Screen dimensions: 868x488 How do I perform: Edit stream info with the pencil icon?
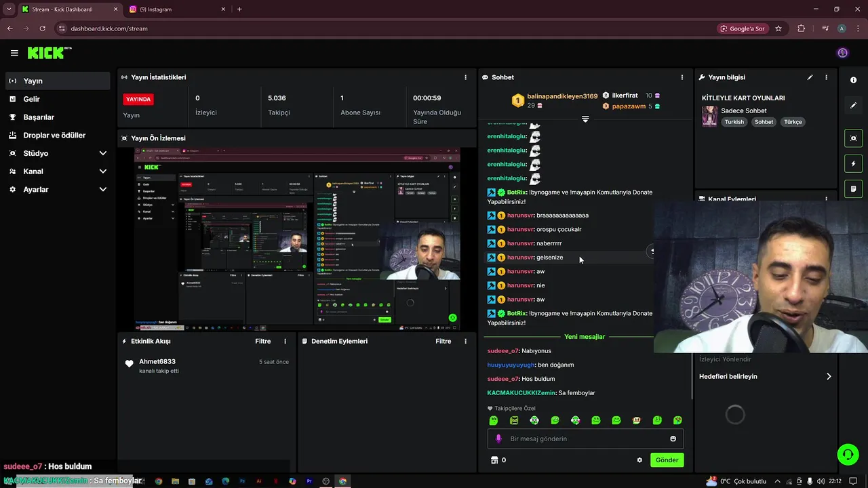click(810, 77)
